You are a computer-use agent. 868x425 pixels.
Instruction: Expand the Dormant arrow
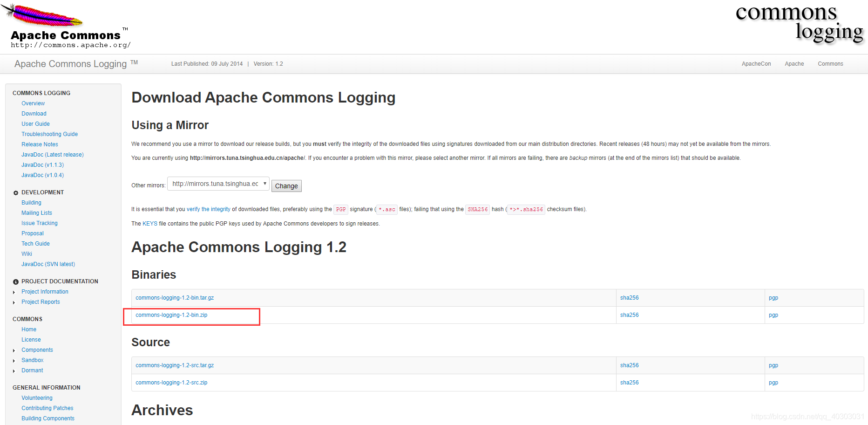tap(14, 371)
